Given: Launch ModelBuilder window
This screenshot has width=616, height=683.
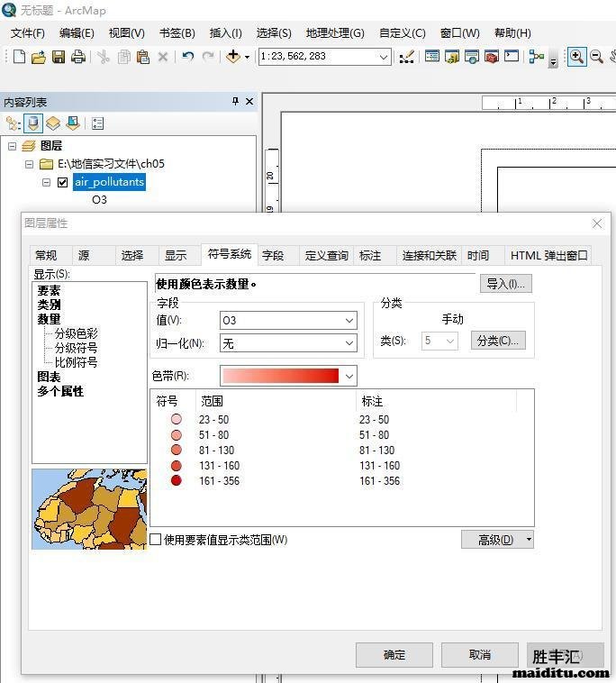Looking at the screenshot, I should (x=537, y=57).
